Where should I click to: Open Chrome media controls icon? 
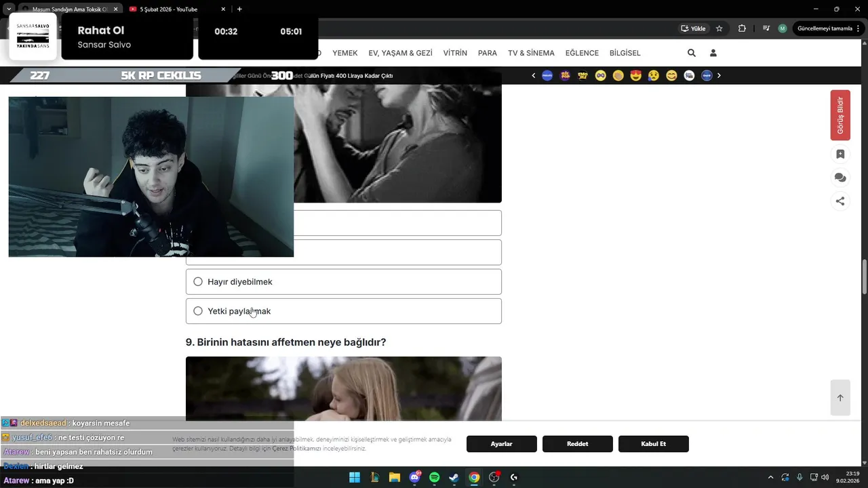[x=766, y=28]
